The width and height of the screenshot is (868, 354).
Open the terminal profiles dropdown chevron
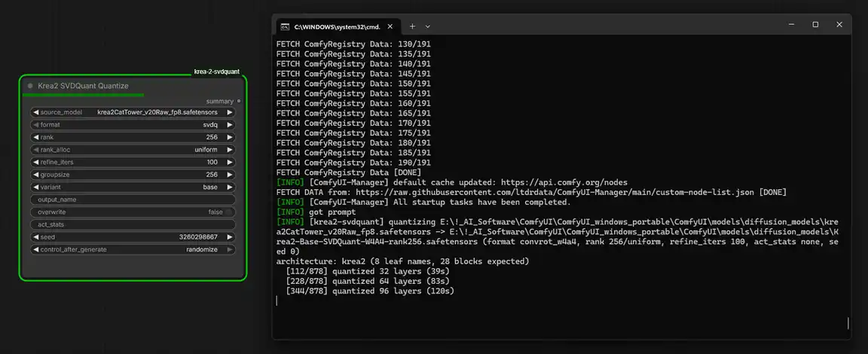pyautogui.click(x=427, y=26)
